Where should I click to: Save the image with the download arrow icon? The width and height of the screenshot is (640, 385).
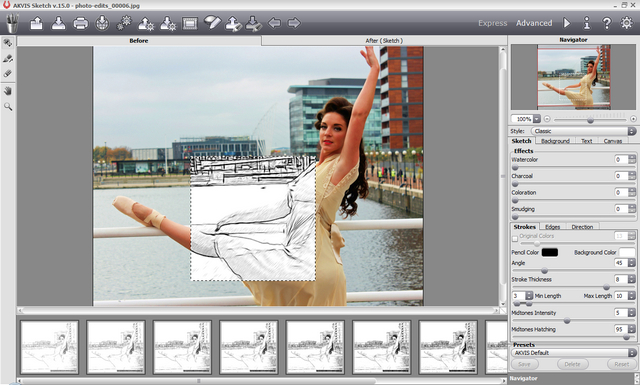click(58, 23)
